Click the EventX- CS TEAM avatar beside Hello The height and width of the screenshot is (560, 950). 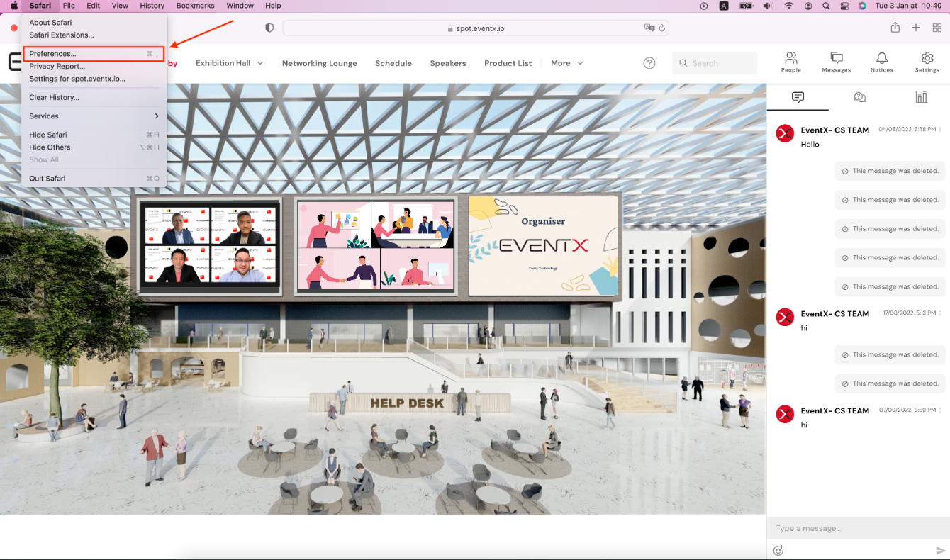pos(785,133)
